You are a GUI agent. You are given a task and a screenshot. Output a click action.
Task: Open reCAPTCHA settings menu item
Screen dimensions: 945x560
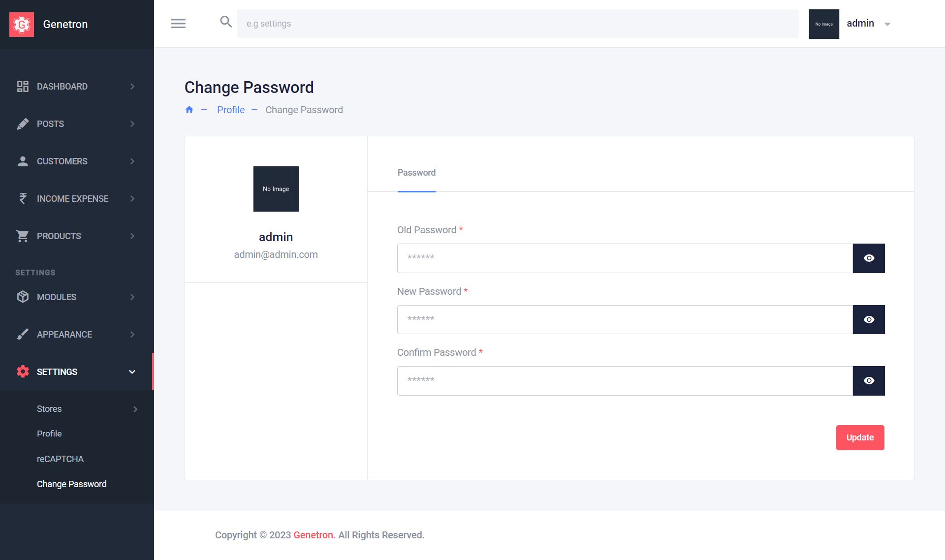click(x=60, y=459)
